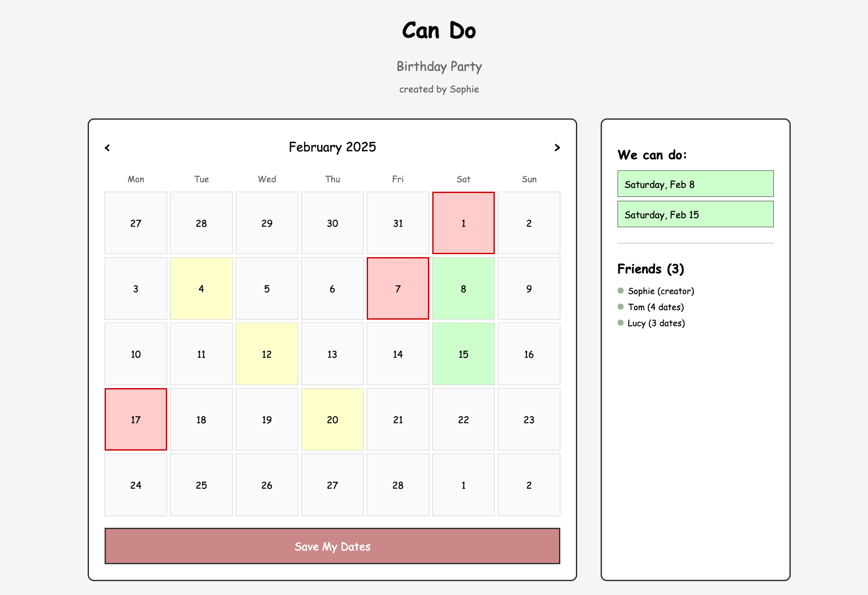The image size is (868, 595).
Task: Go to the next month arrow
Action: pyautogui.click(x=557, y=148)
